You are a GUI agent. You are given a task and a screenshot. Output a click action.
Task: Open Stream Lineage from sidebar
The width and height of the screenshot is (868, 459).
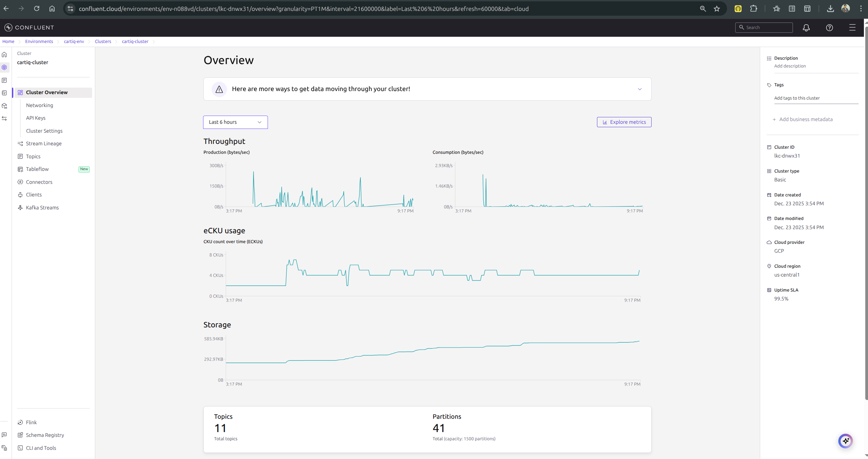click(x=44, y=144)
